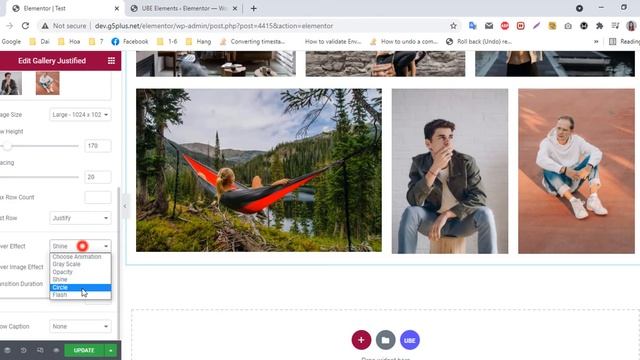Click the black circular H extension icon
The width and height of the screenshot is (640, 360).
point(584,26)
